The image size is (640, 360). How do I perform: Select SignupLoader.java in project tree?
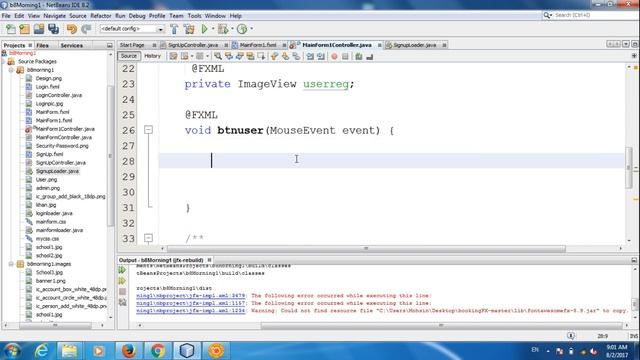[x=57, y=171]
